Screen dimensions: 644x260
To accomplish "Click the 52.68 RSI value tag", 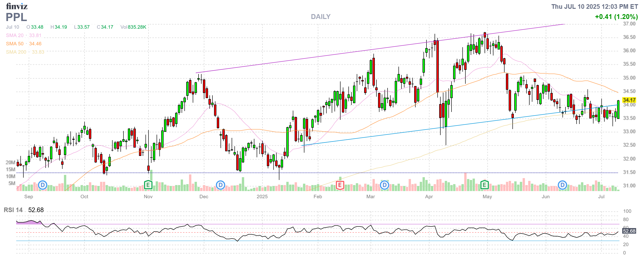I will point(629,231).
